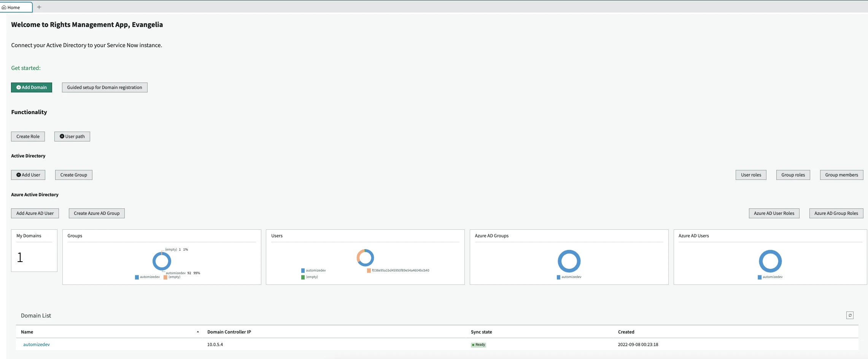Click the Groups donut chart
The height and width of the screenshot is (359, 868).
[x=162, y=261]
